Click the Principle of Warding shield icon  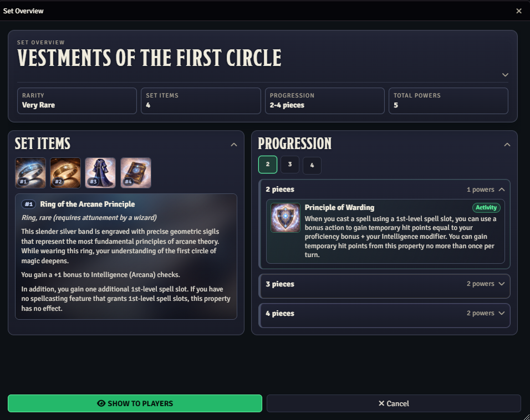(x=286, y=218)
